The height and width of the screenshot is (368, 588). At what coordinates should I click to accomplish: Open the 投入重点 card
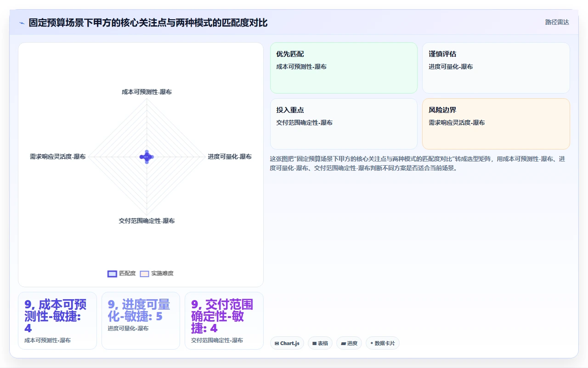(x=344, y=124)
